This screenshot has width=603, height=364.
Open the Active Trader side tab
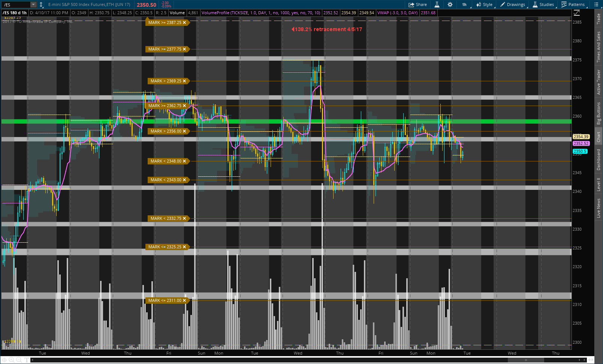tap(599, 82)
